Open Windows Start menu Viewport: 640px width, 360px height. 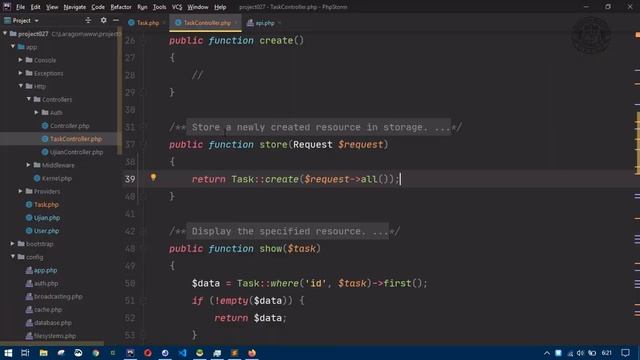point(8,353)
